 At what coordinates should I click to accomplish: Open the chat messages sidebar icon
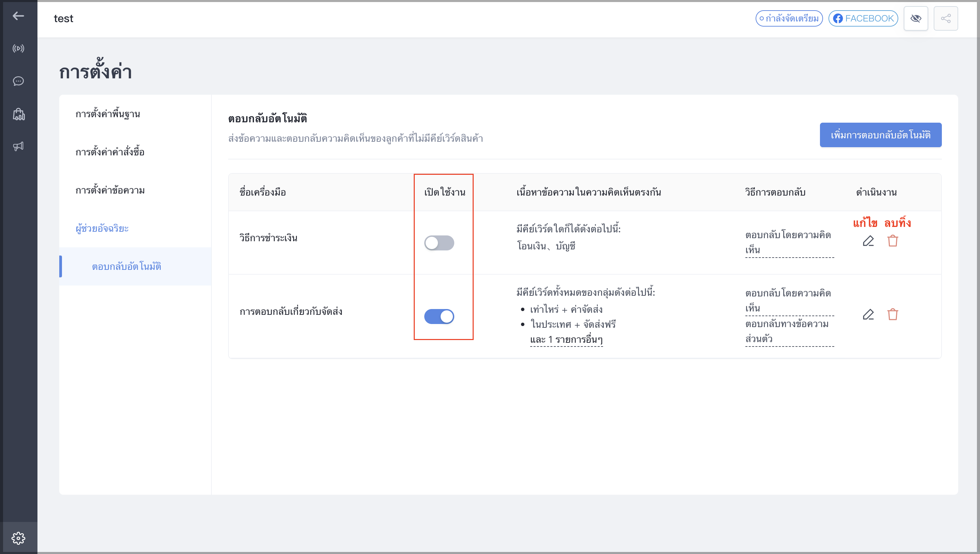(x=18, y=81)
